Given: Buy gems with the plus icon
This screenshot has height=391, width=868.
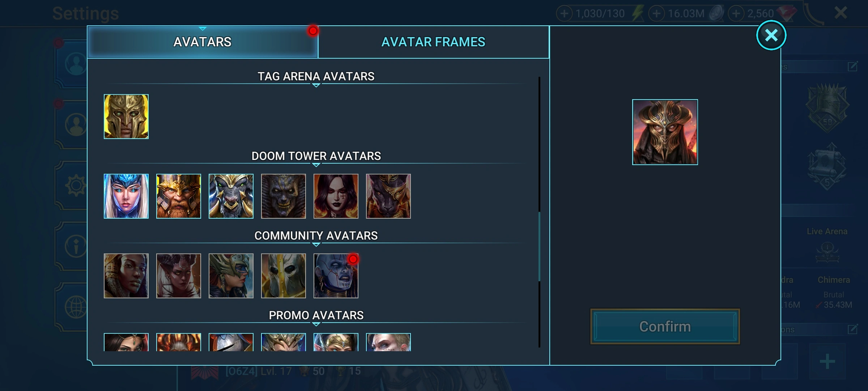Looking at the screenshot, I should [x=736, y=14].
